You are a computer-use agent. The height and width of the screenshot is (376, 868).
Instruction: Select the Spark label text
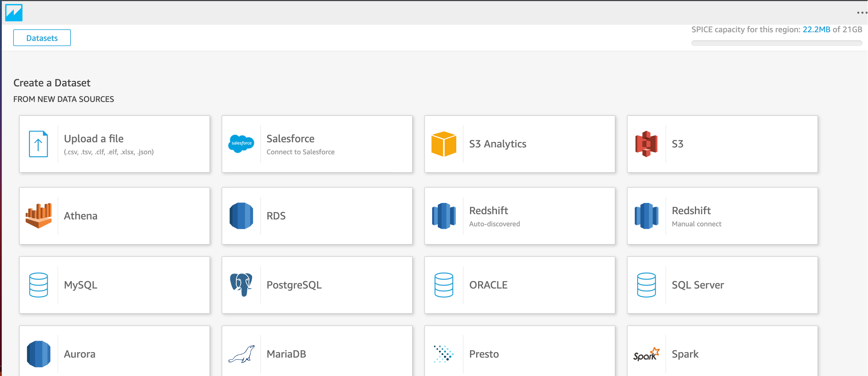685,354
